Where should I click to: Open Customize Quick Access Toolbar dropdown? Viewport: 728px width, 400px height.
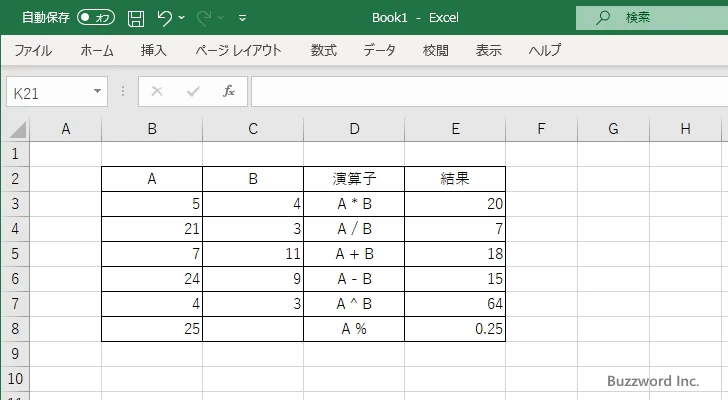coord(242,18)
